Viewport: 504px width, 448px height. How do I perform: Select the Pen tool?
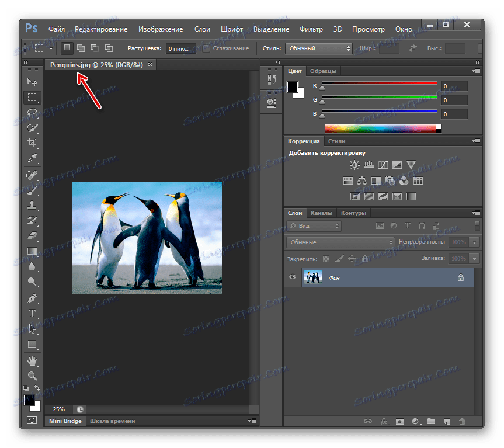[x=32, y=298]
